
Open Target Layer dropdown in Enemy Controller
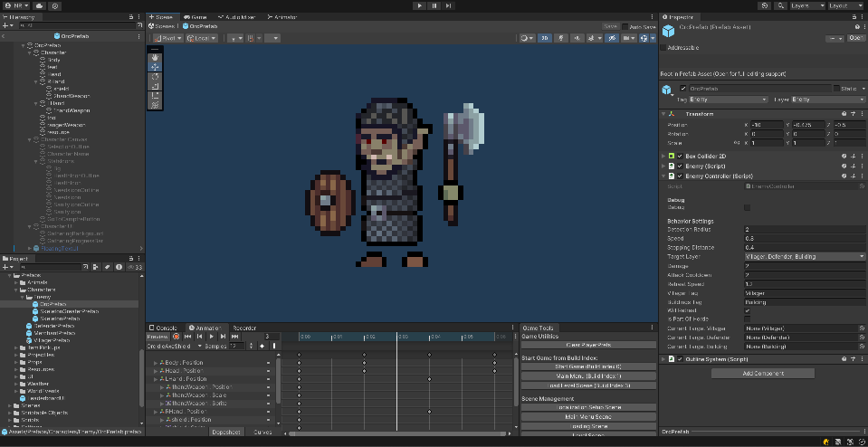[805, 257]
